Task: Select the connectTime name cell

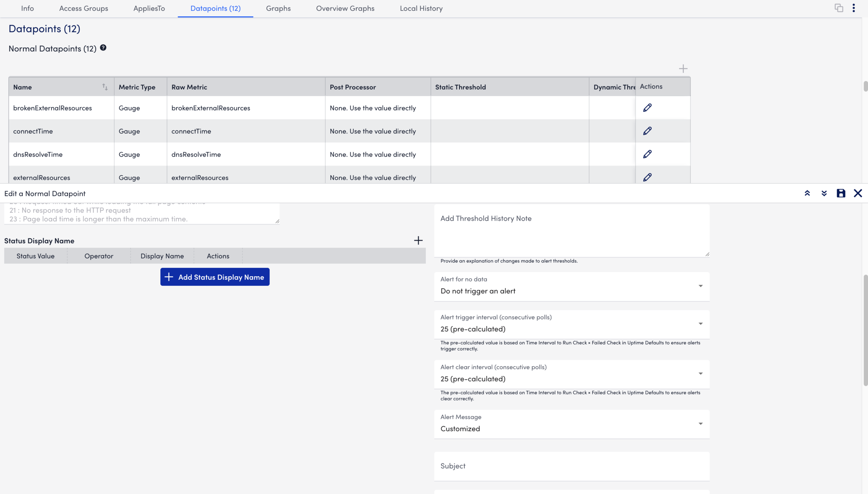Action: pyautogui.click(x=61, y=131)
